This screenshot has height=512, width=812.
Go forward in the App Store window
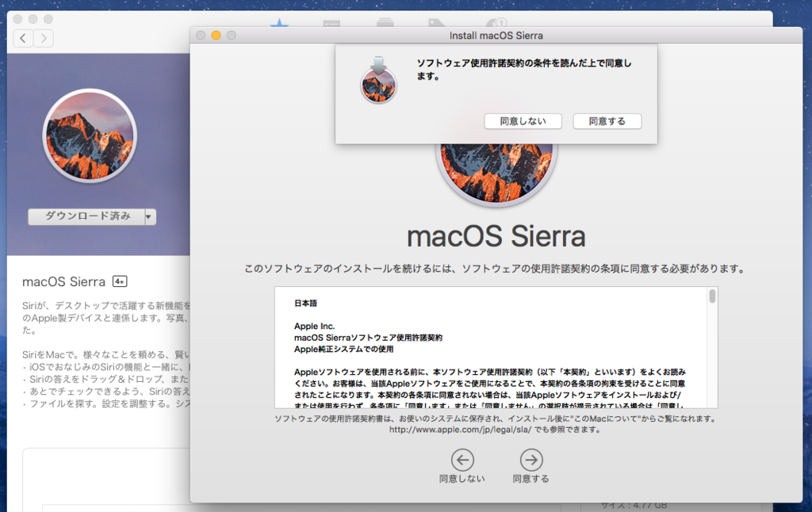click(44, 38)
